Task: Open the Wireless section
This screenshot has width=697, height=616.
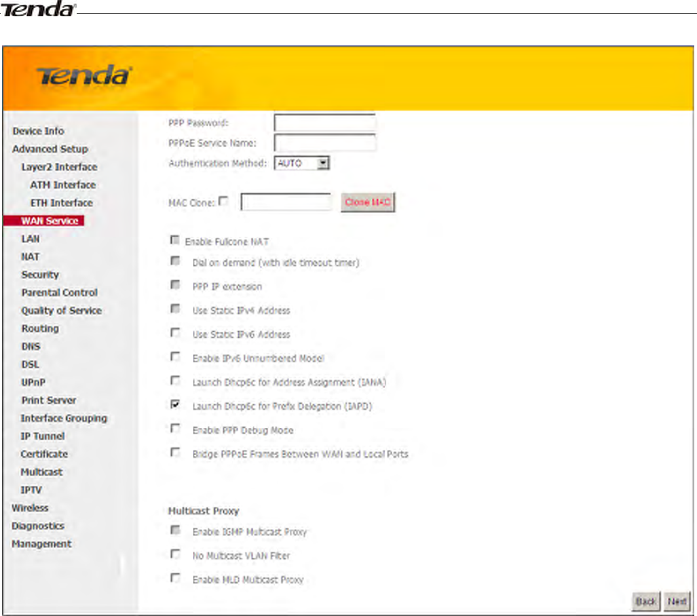Action: click(30, 508)
